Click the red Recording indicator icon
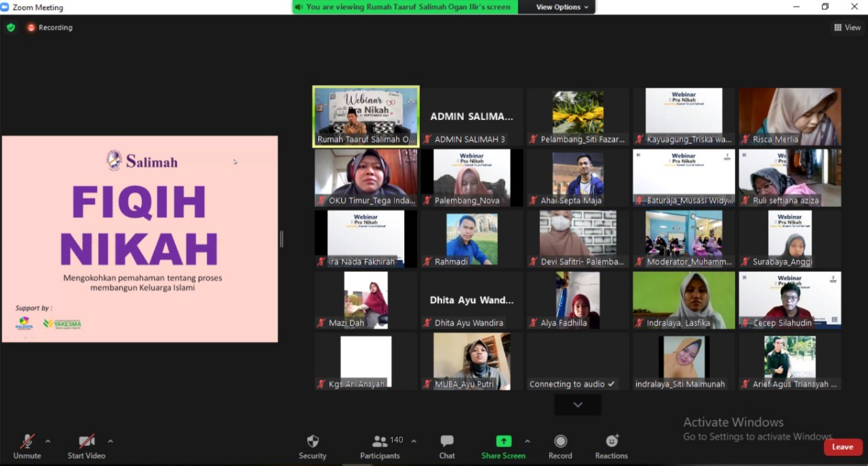 tap(31, 28)
